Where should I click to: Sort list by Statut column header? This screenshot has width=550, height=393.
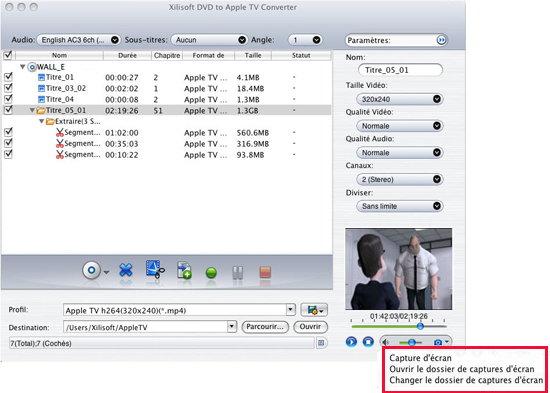[301, 55]
